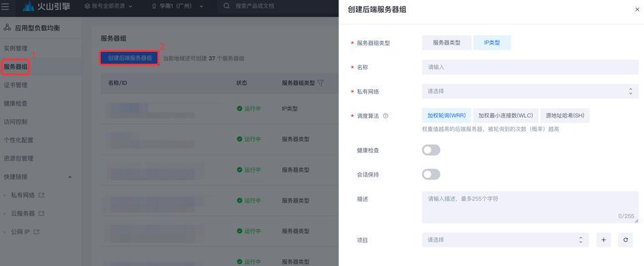Viewport: 644px width, 266px height.
Task: Open the 私有网络 quick link
Action: (x=23, y=196)
